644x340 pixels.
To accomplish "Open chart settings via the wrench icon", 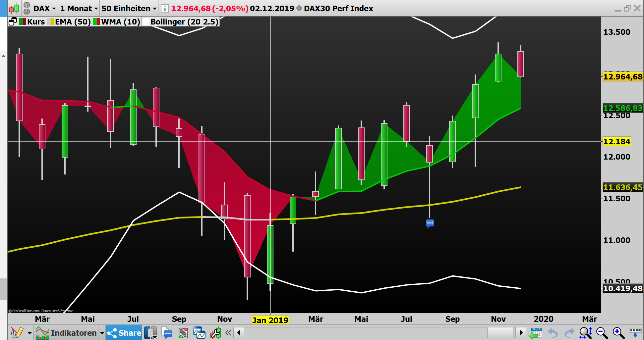I will pos(215,333).
